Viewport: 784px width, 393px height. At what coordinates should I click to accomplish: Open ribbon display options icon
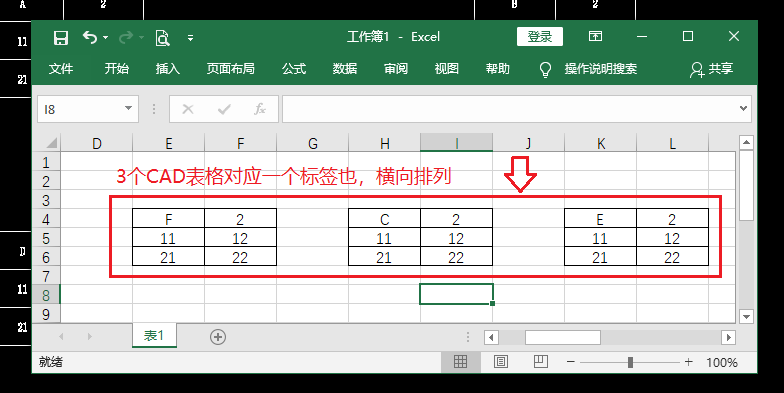595,36
